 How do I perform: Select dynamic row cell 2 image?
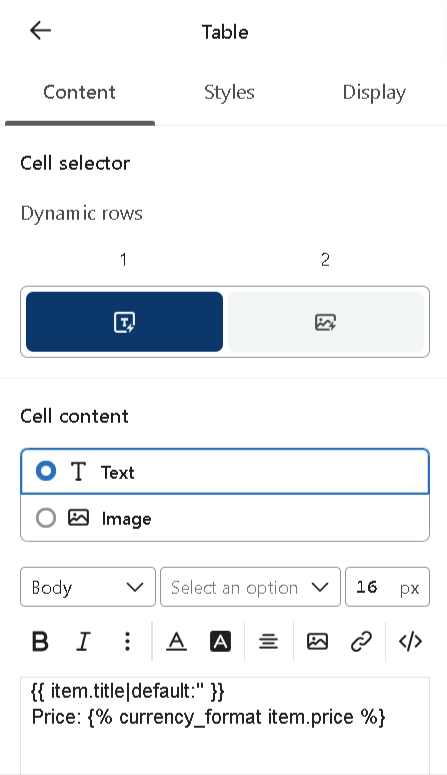(326, 322)
